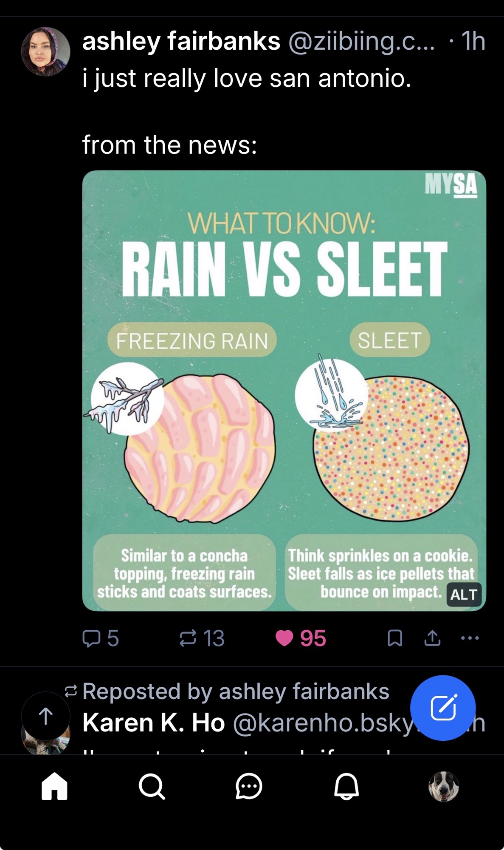Open the reply thread on ashley's post
Screen dimensions: 504x850
coord(100,638)
